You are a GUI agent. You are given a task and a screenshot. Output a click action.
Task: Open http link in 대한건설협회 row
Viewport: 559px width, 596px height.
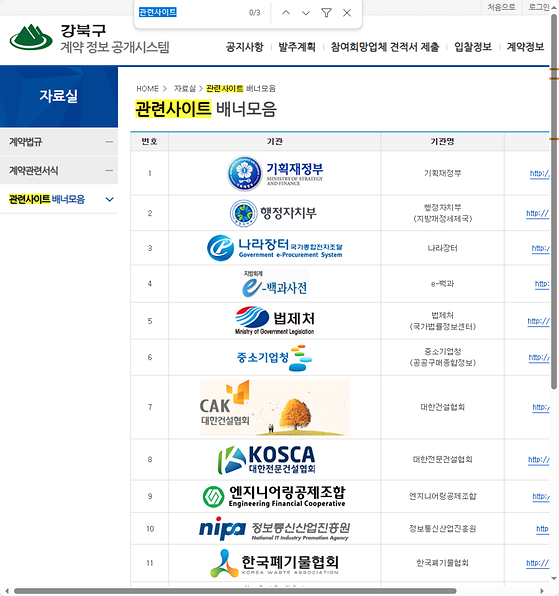pyautogui.click(x=541, y=407)
